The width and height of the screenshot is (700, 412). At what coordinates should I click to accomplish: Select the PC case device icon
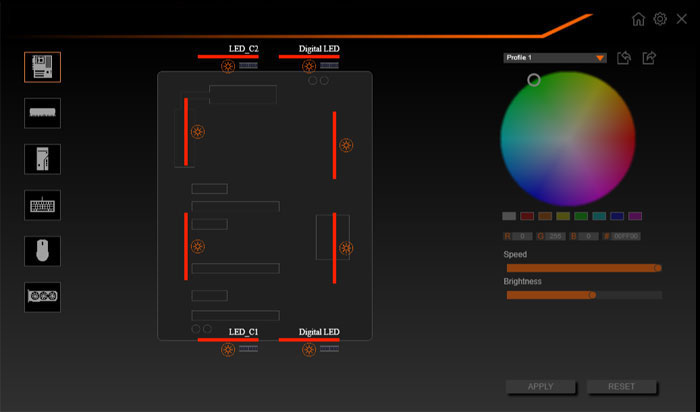pyautogui.click(x=43, y=159)
